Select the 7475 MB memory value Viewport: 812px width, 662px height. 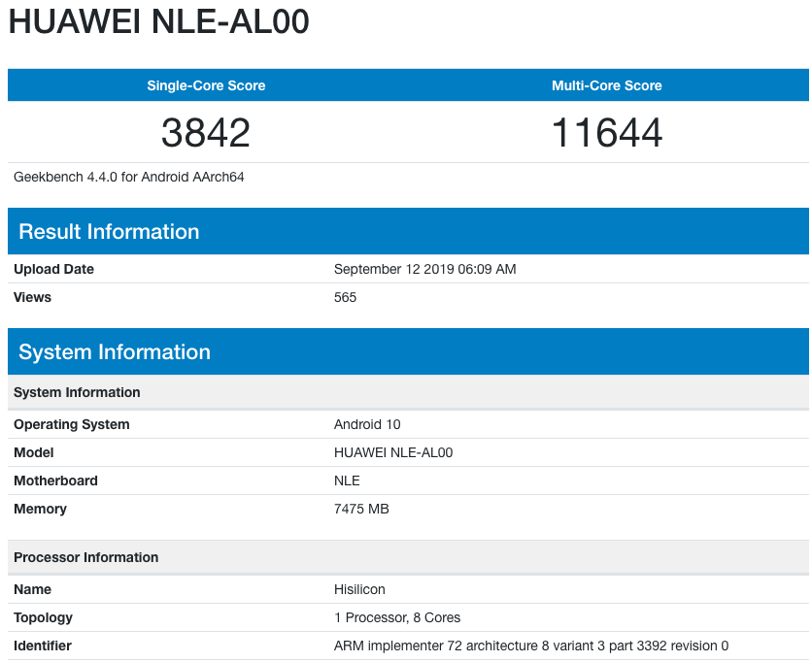point(361,509)
